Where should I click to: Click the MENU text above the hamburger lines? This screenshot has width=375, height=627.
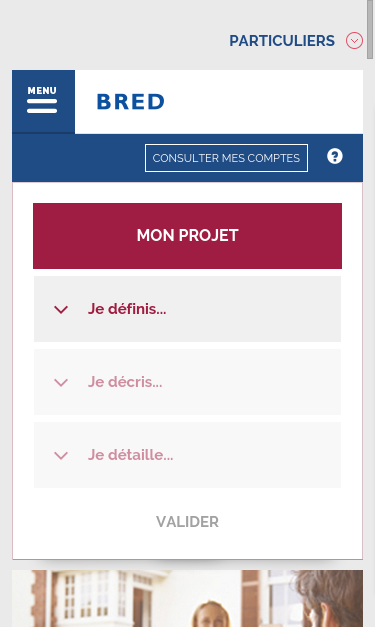click(42, 91)
